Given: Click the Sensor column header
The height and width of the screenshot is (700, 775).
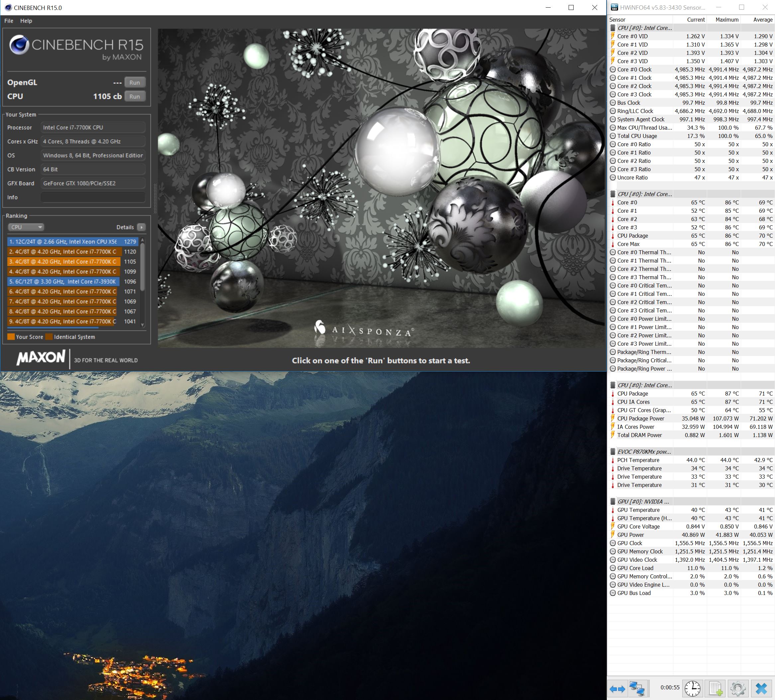Looking at the screenshot, I should pyautogui.click(x=640, y=20).
